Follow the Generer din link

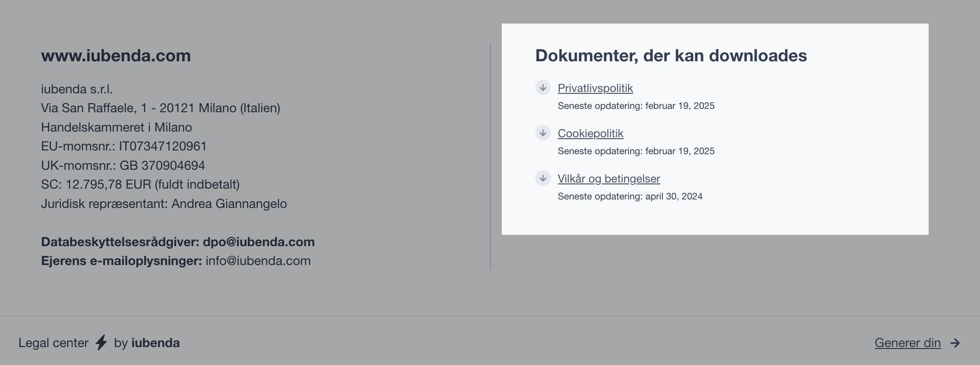pyautogui.click(x=907, y=343)
